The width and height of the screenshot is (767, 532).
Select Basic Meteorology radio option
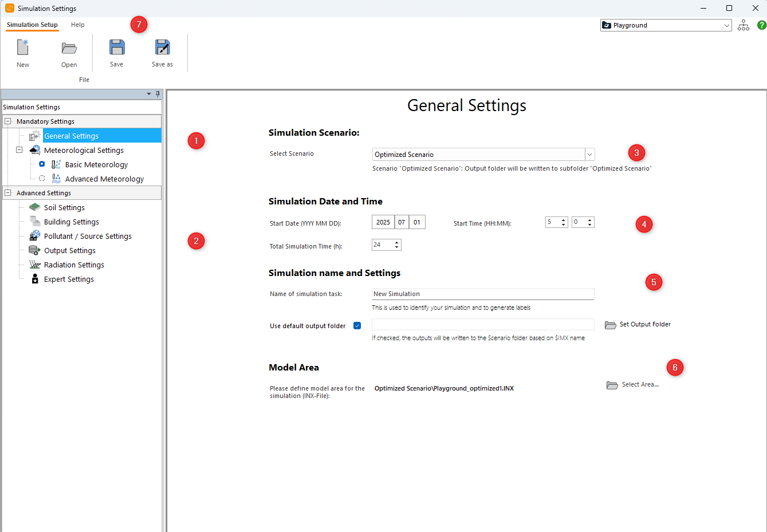tap(42, 164)
